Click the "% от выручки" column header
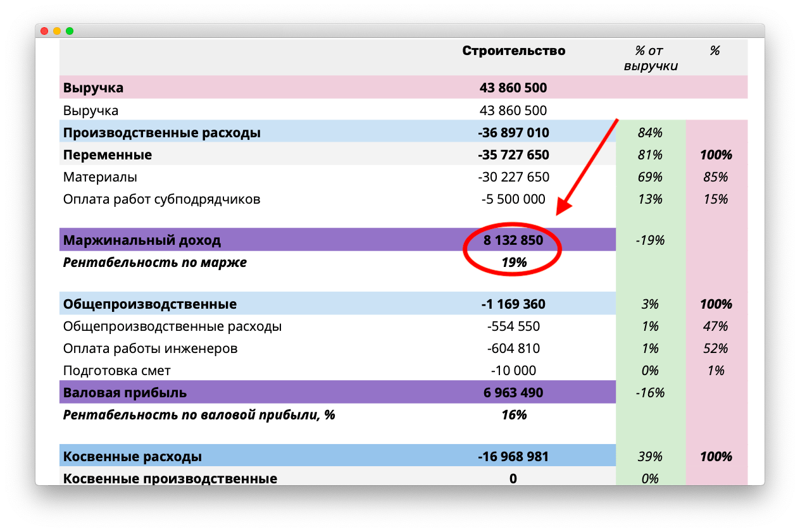Screen dimensions: 800x532 pyautogui.click(x=650, y=58)
